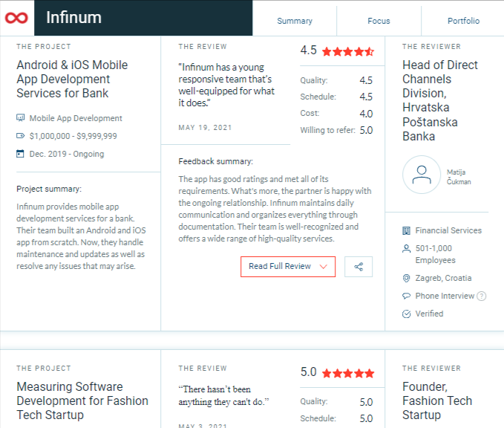The image size is (504, 428).
Task: Click the Quality: 4.5 score row
Action: 336,80
